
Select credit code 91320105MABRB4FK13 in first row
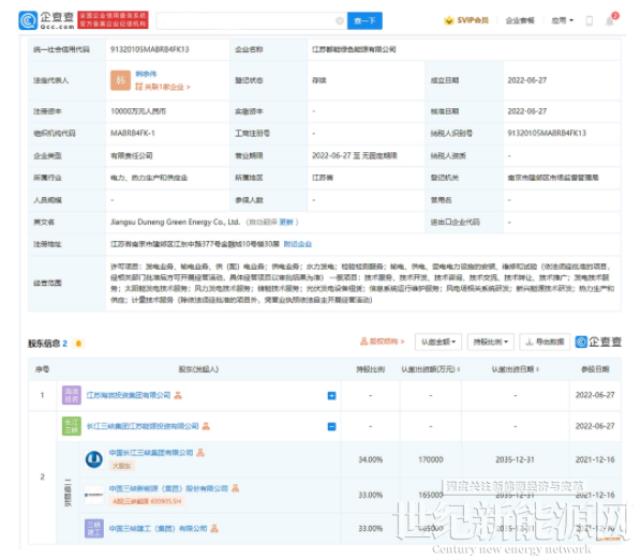click(150, 49)
